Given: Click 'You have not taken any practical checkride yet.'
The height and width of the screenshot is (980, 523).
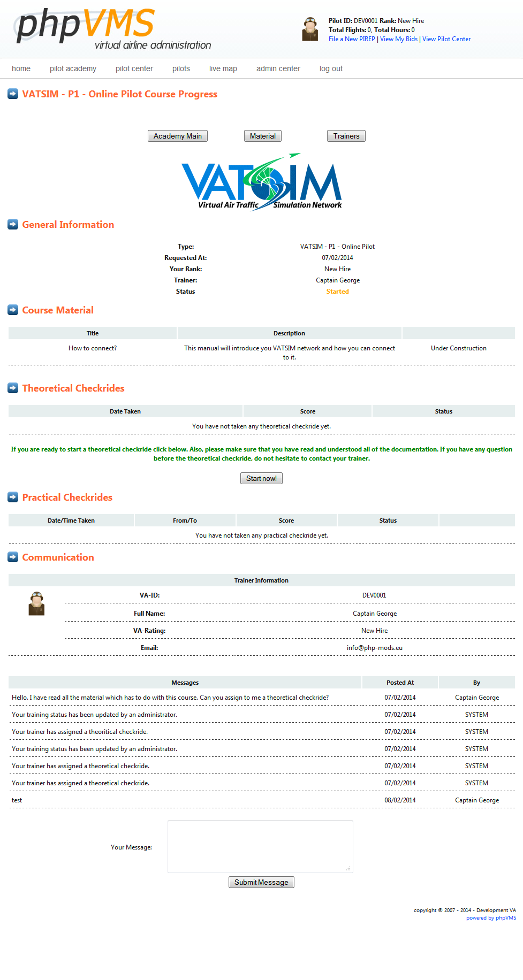Looking at the screenshot, I should click(262, 535).
